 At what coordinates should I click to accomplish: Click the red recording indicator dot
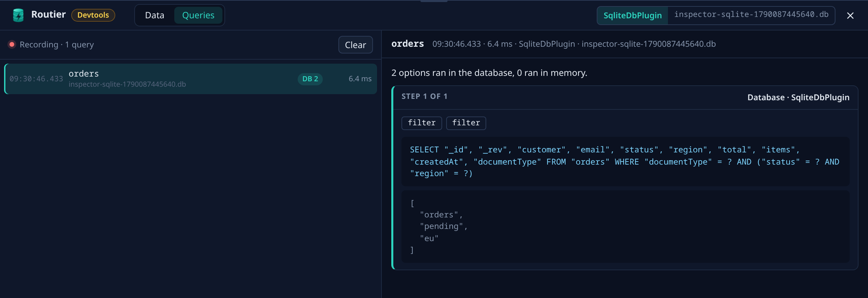point(12,44)
